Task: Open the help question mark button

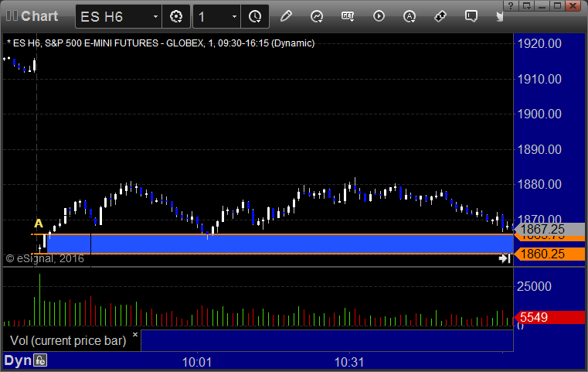Action: [x=511, y=5]
